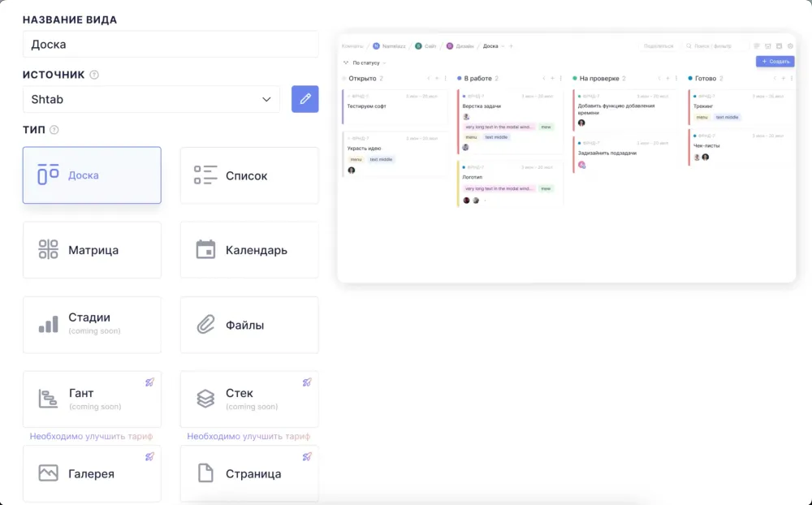Click upgrade plan link under Гант

(91, 436)
